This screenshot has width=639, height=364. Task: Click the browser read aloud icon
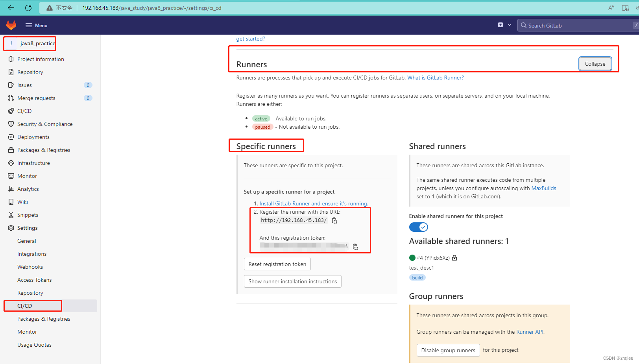pos(611,8)
